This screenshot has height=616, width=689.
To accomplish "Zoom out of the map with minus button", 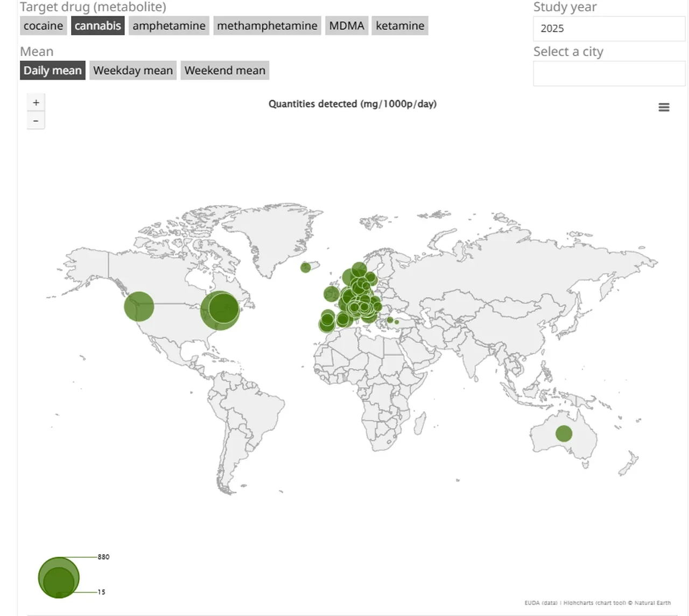I will (x=36, y=121).
